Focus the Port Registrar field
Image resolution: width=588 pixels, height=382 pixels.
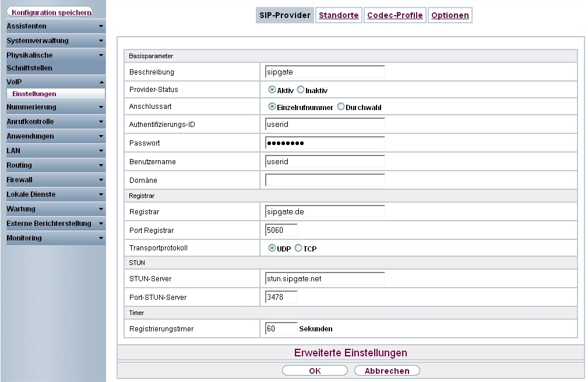coord(281,230)
